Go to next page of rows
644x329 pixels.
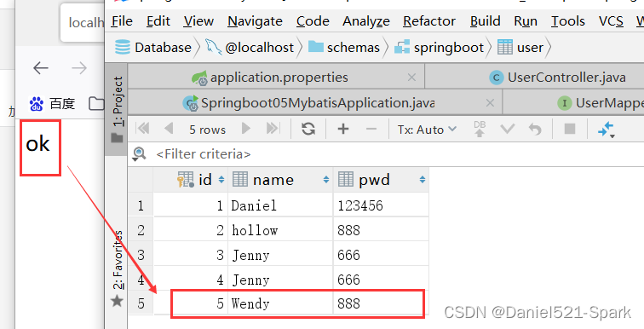tap(246, 129)
